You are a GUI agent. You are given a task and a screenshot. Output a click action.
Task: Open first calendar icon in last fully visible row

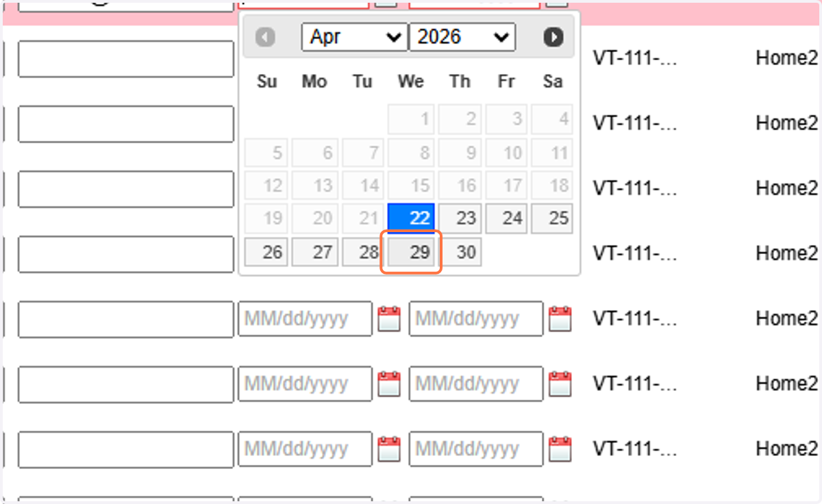[389, 449]
